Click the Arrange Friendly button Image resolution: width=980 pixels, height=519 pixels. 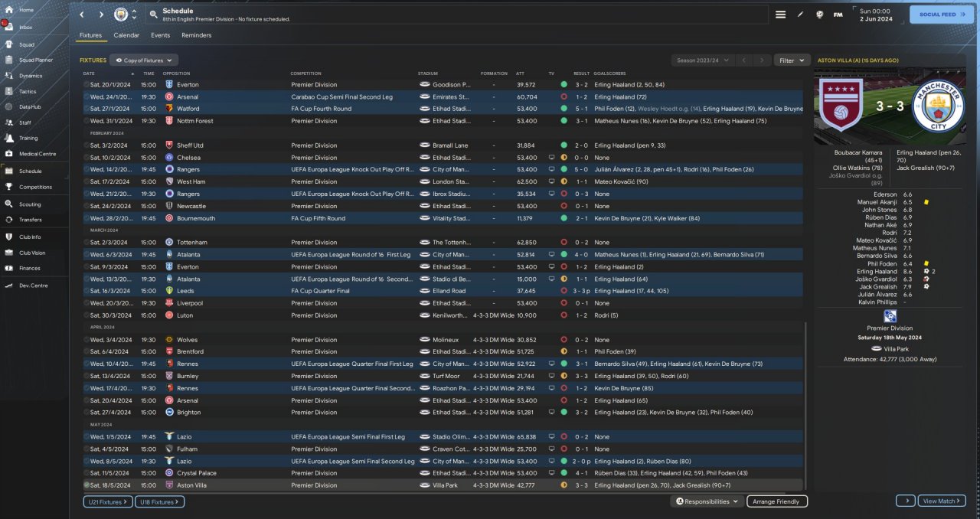pyautogui.click(x=776, y=501)
